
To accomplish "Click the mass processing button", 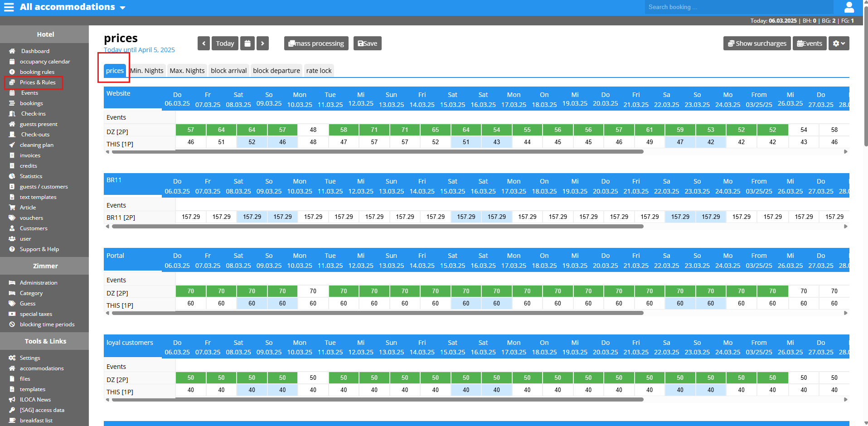I will 316,44.
